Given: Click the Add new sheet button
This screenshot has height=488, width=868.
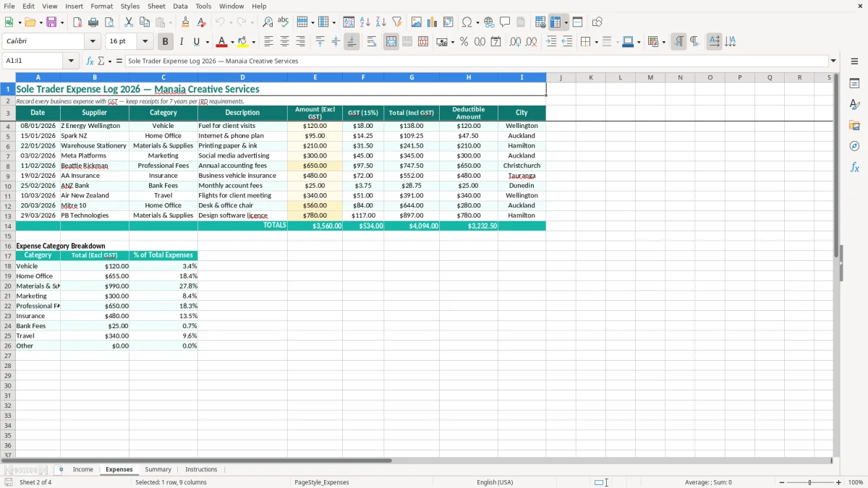Looking at the screenshot, I should [61, 470].
